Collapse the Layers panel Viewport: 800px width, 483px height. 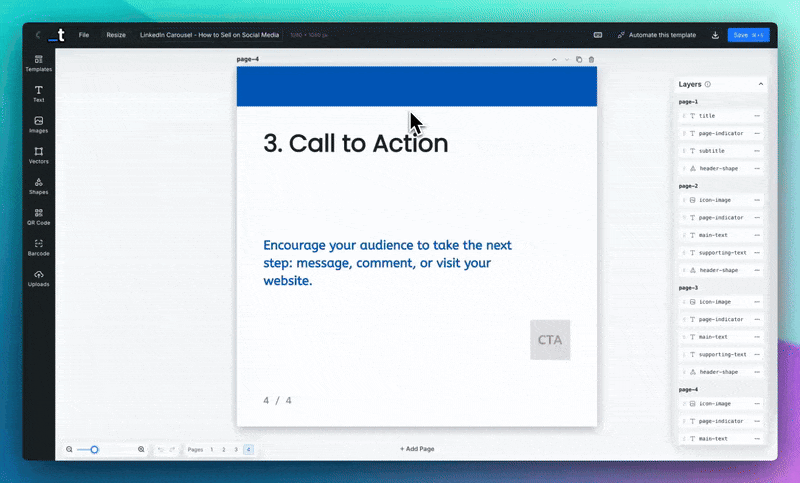(760, 85)
